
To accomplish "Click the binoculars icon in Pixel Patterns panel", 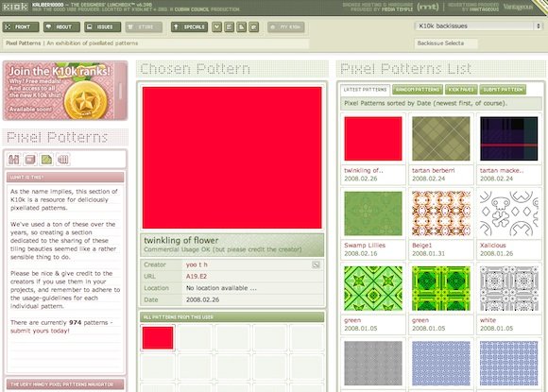I will point(14,160).
